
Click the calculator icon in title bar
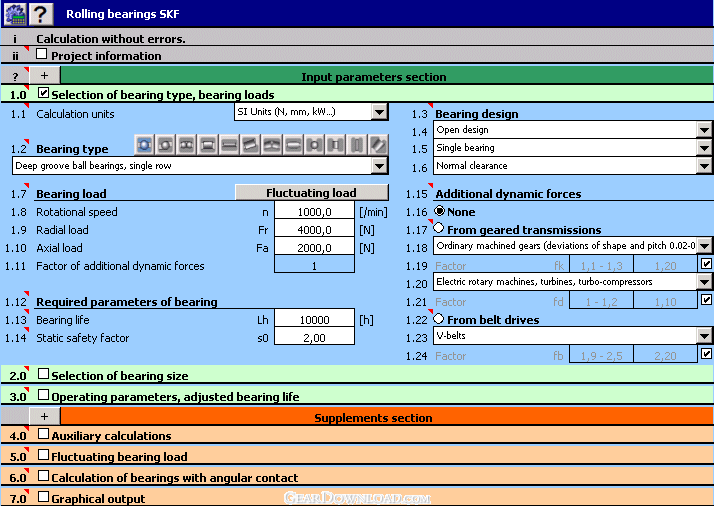click(15, 14)
